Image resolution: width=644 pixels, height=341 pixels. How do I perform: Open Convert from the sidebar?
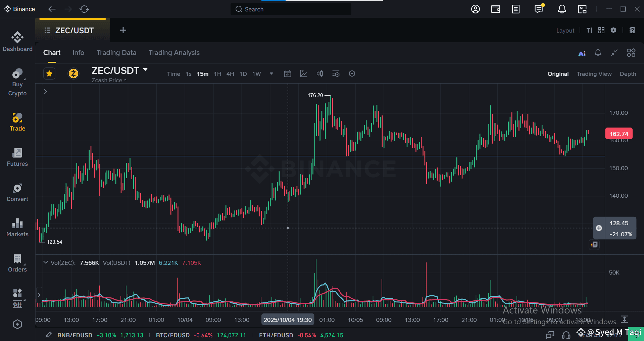click(17, 192)
